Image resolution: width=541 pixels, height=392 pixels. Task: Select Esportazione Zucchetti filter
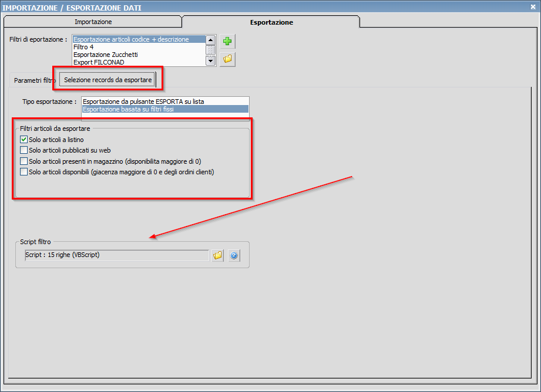click(x=139, y=55)
